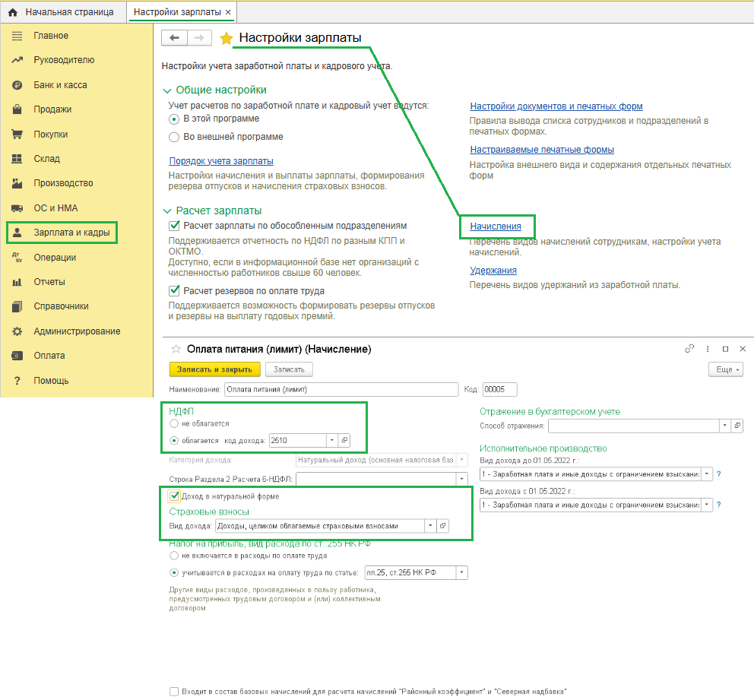Viewport: 754px width, 700px height.
Task: Click the wallet icon of Оплата
Action: coord(17,356)
